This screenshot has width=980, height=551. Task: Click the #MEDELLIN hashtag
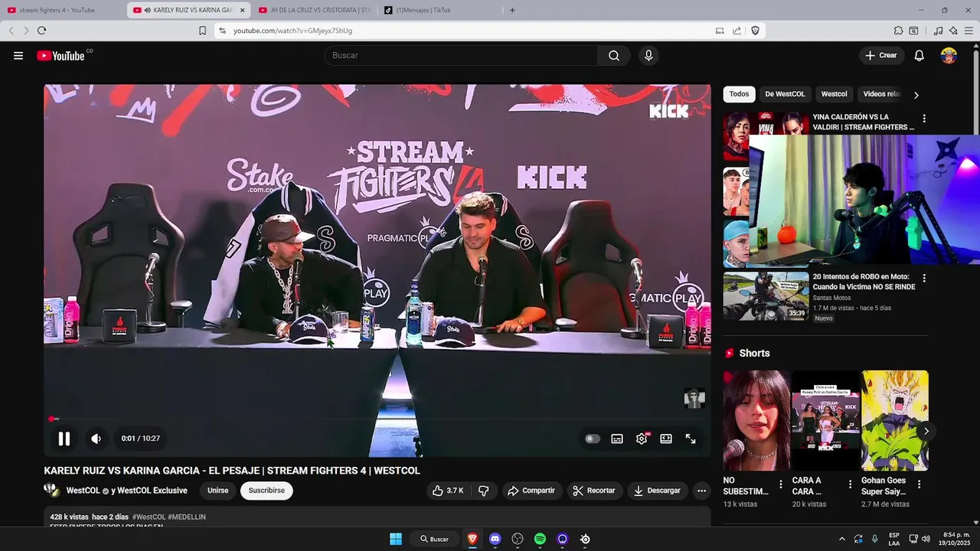point(187,517)
